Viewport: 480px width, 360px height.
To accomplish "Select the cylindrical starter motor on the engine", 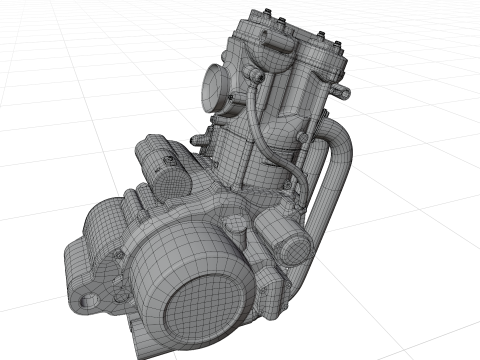I will coord(165,170).
